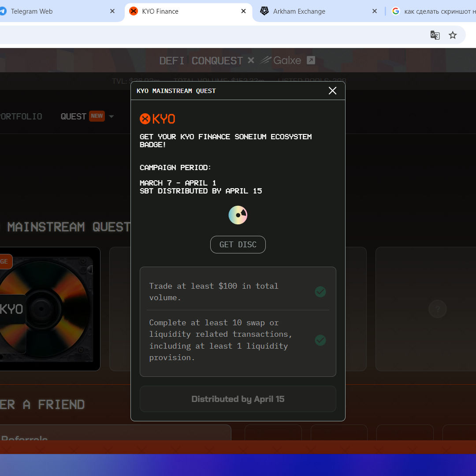Screen dimensions: 476x476
Task: Click the orange KYO logo in dialog
Action: click(157, 119)
